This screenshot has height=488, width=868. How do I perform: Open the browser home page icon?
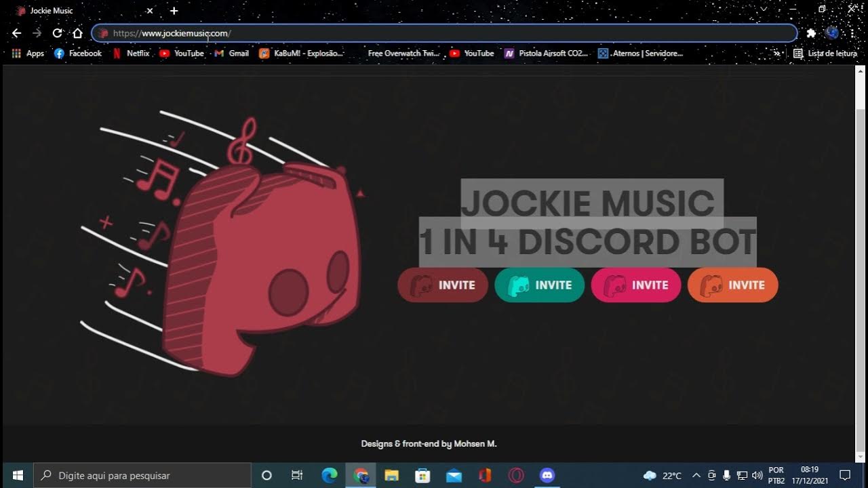[x=77, y=33]
